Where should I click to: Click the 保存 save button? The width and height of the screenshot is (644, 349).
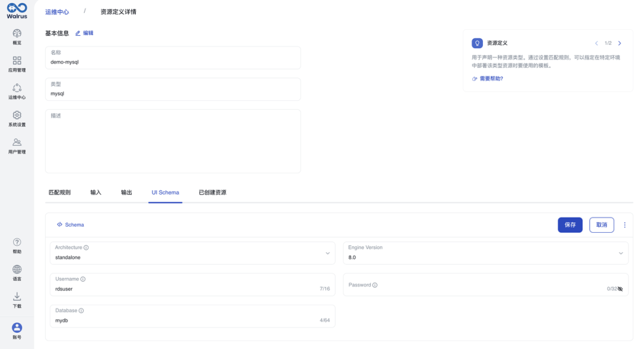[570, 225]
